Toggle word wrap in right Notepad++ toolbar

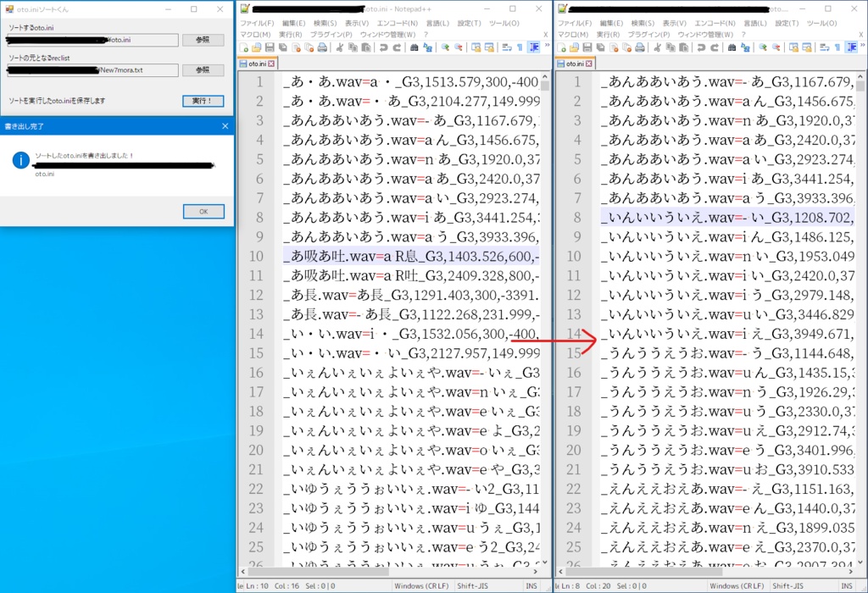824,47
